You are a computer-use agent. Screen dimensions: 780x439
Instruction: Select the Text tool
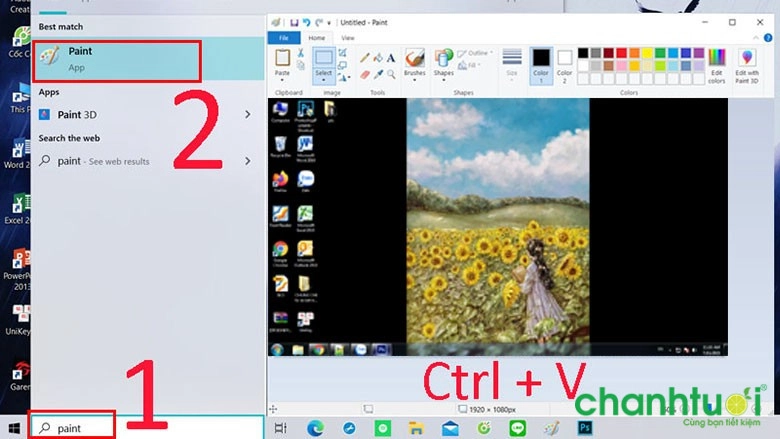click(x=391, y=58)
